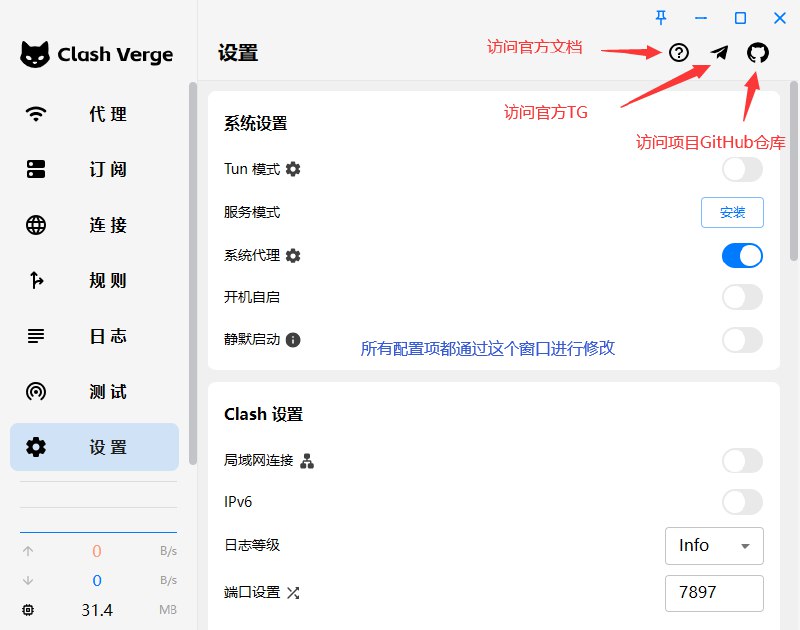Switch to the 日志 (Logs) page

(94, 336)
